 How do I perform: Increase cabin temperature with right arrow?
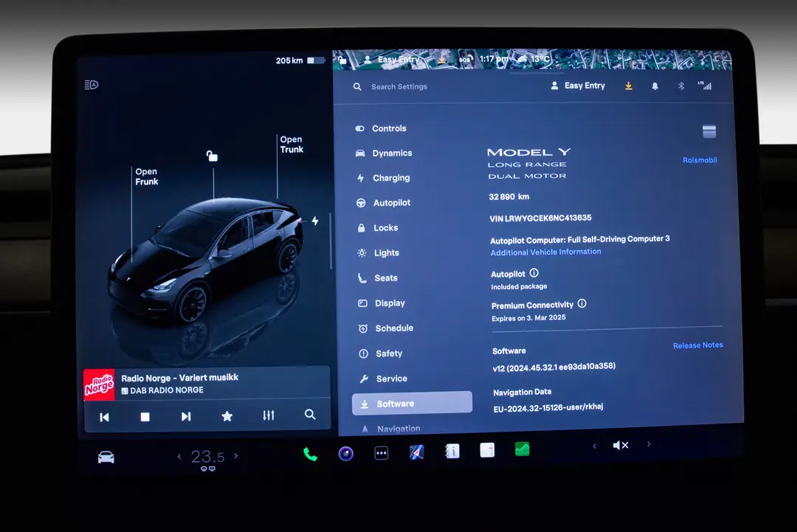click(236, 456)
